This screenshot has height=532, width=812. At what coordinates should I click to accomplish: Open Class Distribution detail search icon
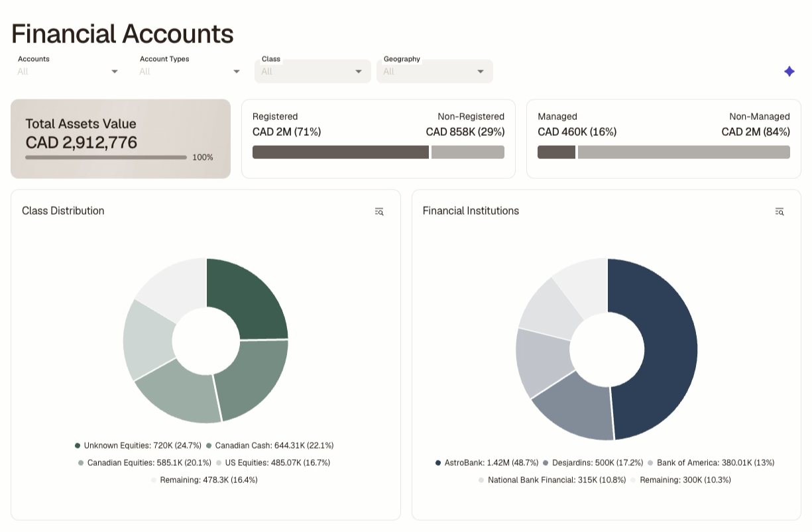click(x=379, y=211)
